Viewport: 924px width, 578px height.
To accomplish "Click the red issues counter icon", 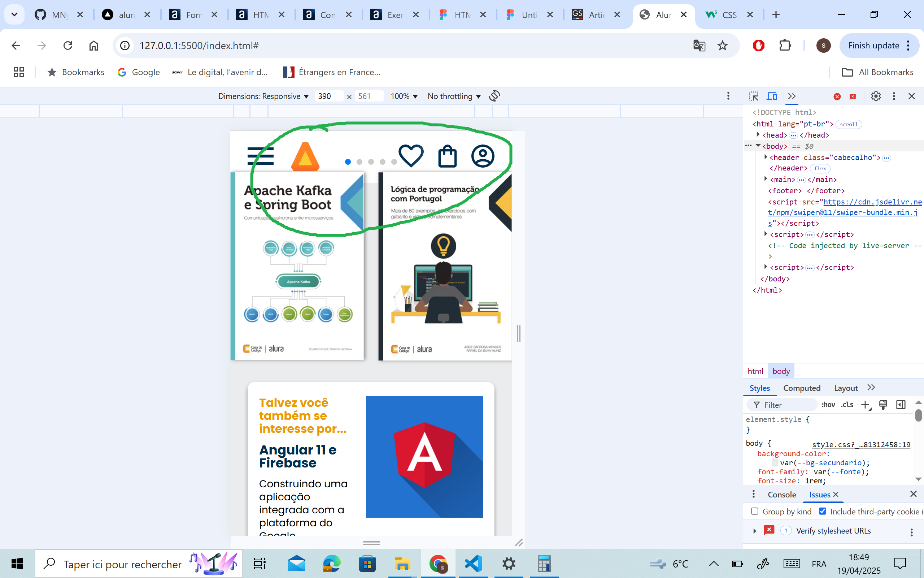I will [x=853, y=97].
